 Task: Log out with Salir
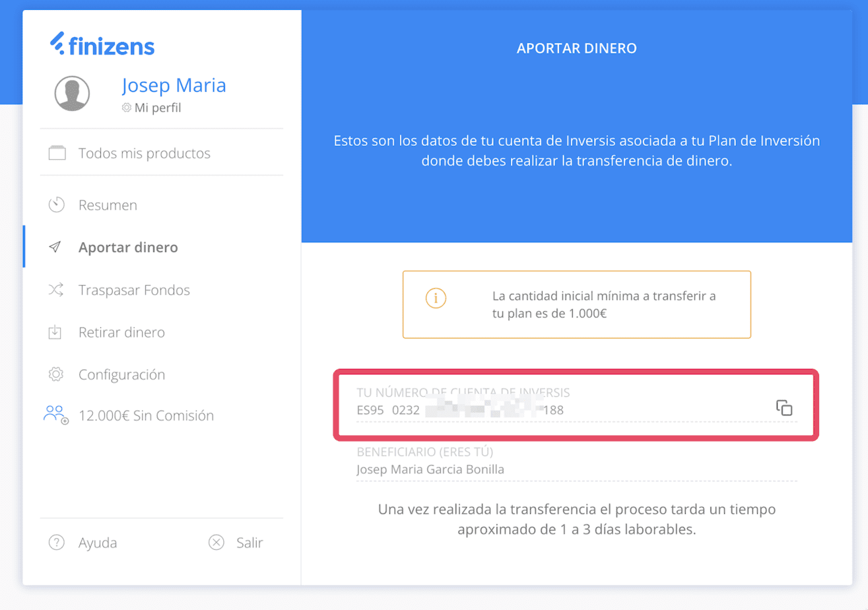(250, 543)
